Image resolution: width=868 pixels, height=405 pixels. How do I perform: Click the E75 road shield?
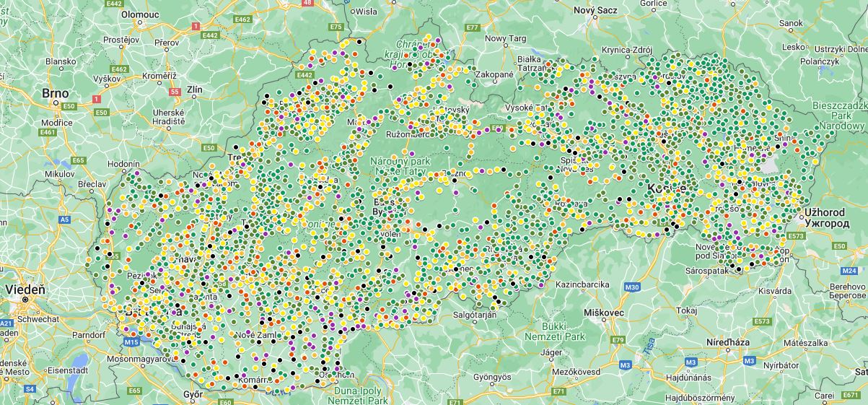pos(336,27)
